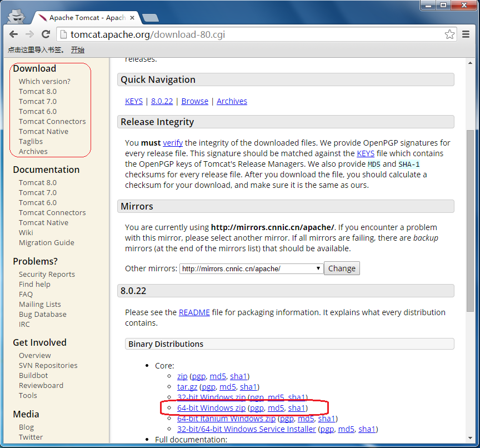Open the FAQ sidebar link

(x=26, y=294)
